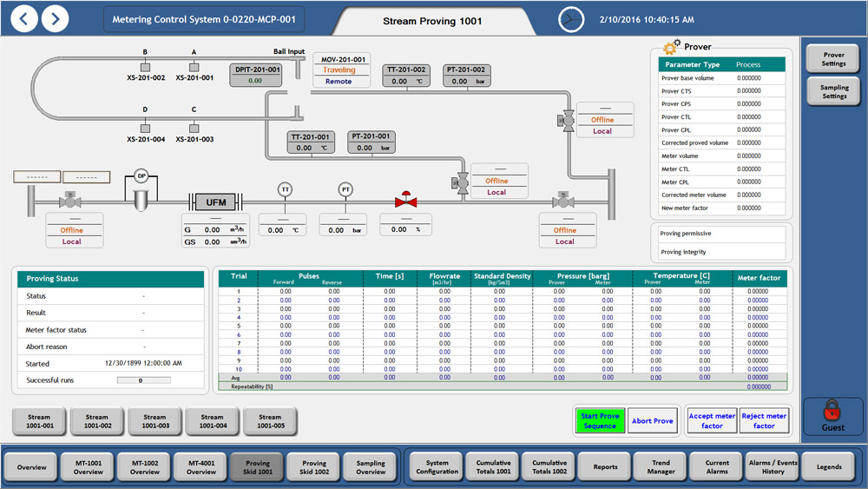Show the Legends page
Screen dimensions: 868x489
[829, 466]
